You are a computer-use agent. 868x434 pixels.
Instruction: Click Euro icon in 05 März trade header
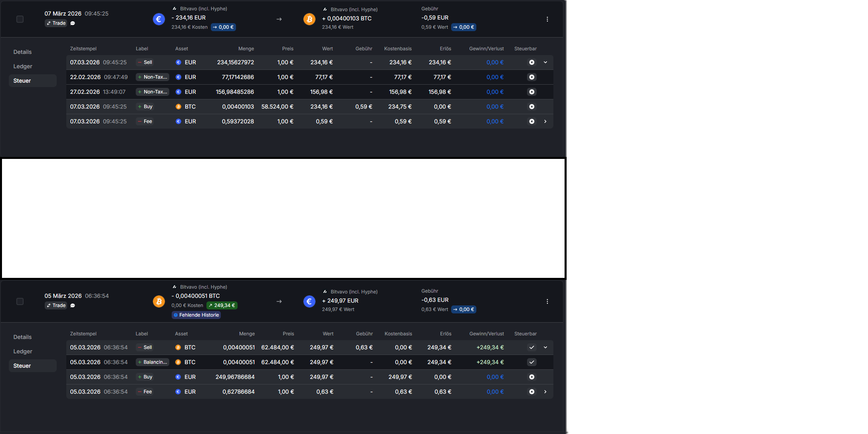coord(309,301)
